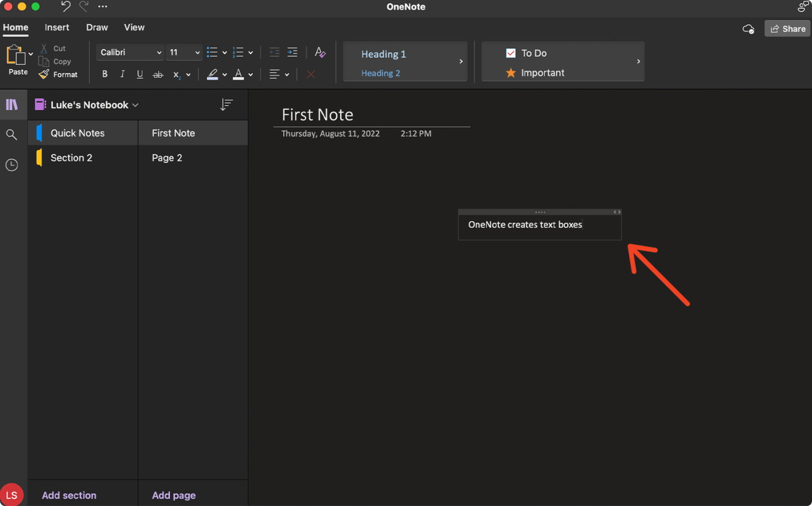The height and width of the screenshot is (506, 812).
Task: Apply the Important star tag
Action: [x=535, y=73]
